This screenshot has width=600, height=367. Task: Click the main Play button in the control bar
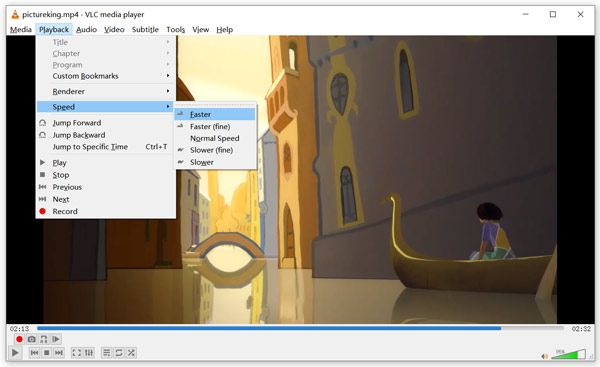coord(15,352)
